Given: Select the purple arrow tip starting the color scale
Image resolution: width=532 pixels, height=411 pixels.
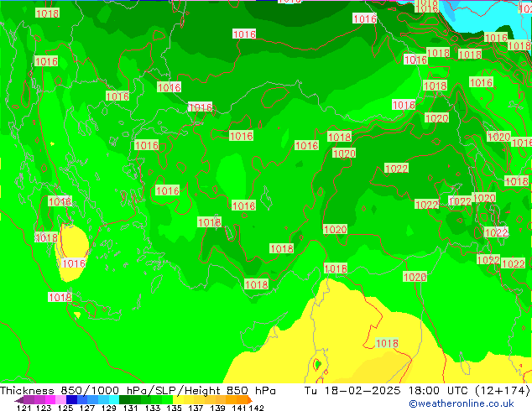Looking at the screenshot, I should (x=18, y=400).
